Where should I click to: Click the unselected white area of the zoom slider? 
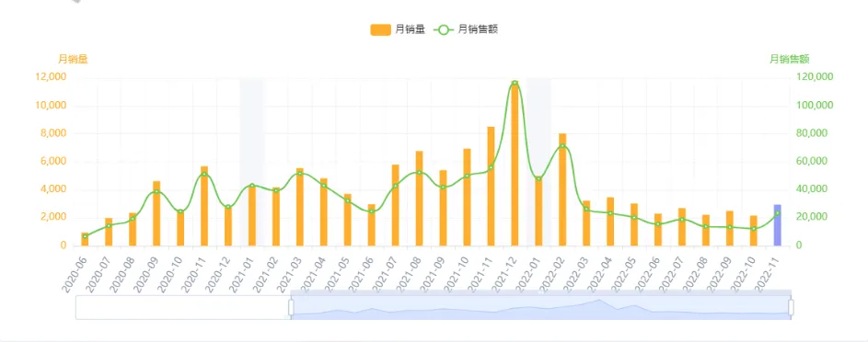tap(182, 308)
